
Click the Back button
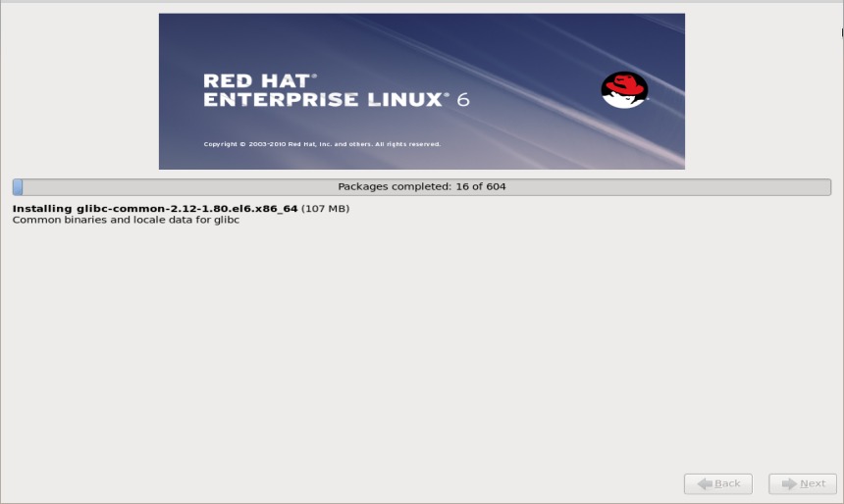click(718, 483)
